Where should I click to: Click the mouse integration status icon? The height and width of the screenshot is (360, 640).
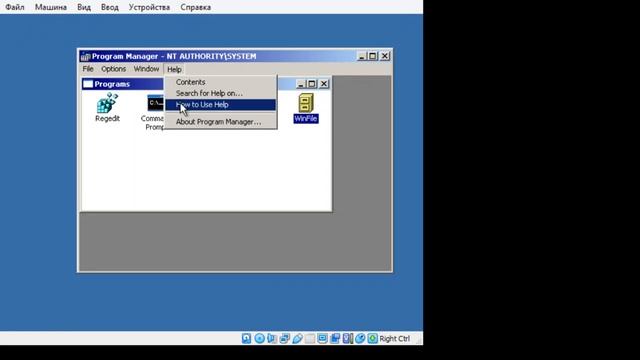[360, 338]
